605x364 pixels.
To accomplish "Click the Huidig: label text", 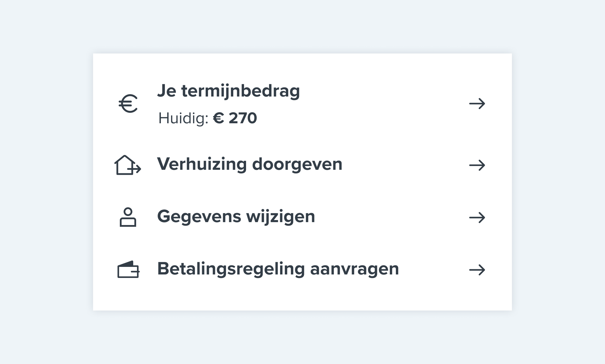I will tap(183, 118).
